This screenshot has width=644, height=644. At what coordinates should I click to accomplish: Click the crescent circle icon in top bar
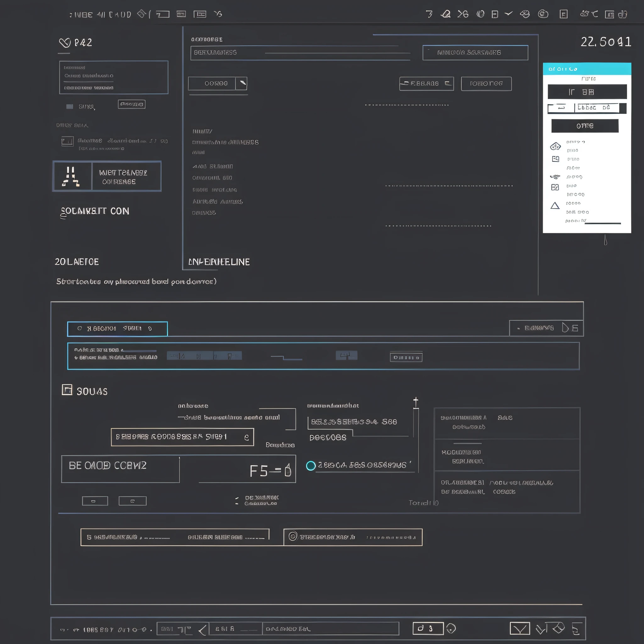[480, 14]
